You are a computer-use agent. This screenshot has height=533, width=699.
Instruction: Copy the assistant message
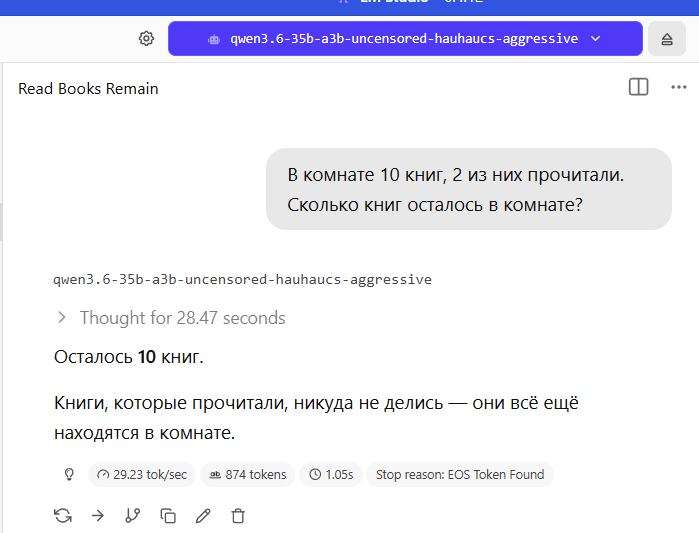click(168, 516)
